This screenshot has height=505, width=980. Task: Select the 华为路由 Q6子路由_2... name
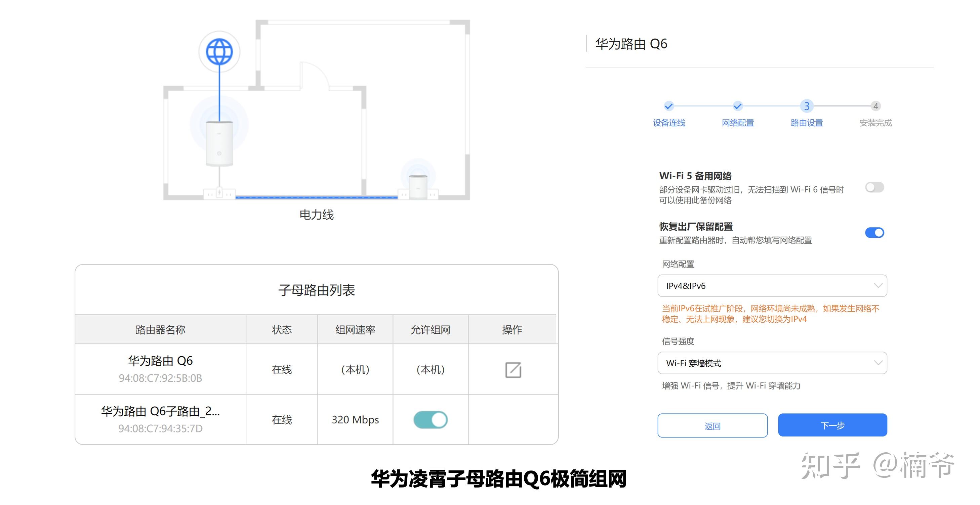(x=160, y=411)
